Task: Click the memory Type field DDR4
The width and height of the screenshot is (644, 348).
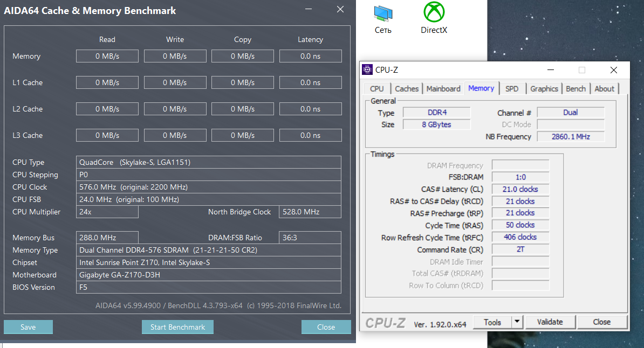Action: (x=436, y=113)
